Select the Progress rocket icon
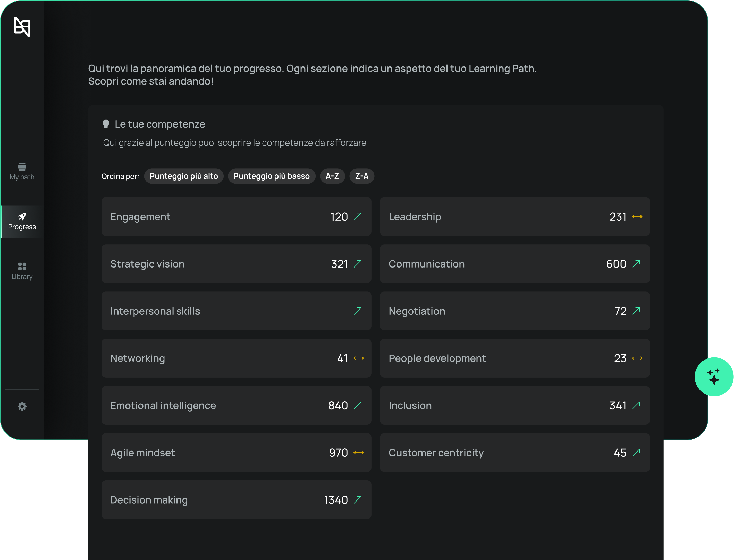 (x=22, y=216)
